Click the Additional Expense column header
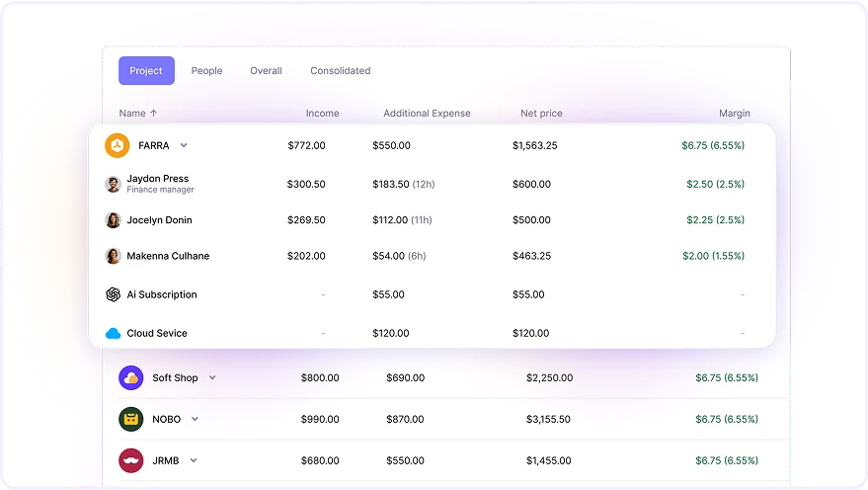Viewport: 868px width, 490px height. pos(427,113)
